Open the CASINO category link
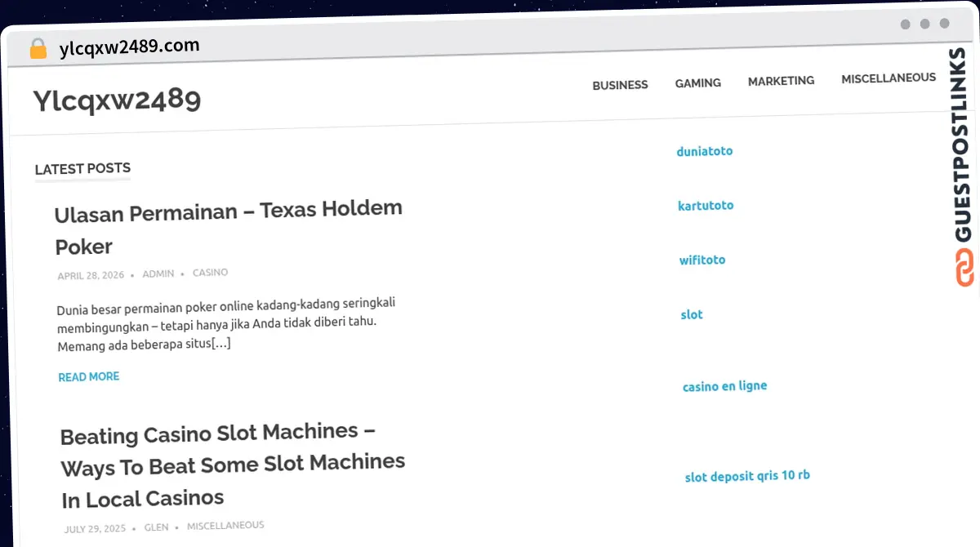980x547 pixels. click(210, 273)
